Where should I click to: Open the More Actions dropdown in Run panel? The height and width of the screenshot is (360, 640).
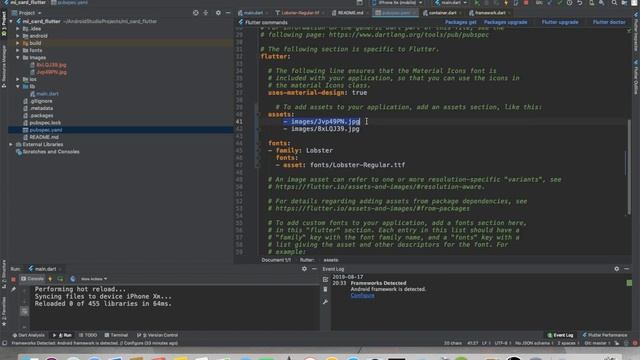click(94, 279)
